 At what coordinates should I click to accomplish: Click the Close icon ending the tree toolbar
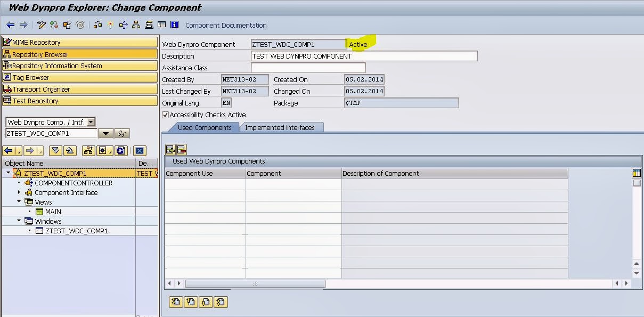tap(140, 151)
